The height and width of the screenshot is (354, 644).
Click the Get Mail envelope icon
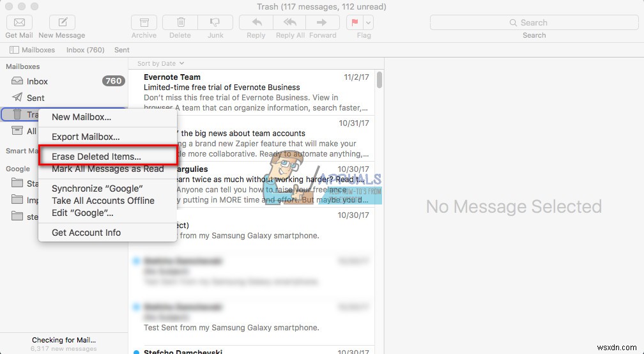pyautogui.click(x=19, y=22)
